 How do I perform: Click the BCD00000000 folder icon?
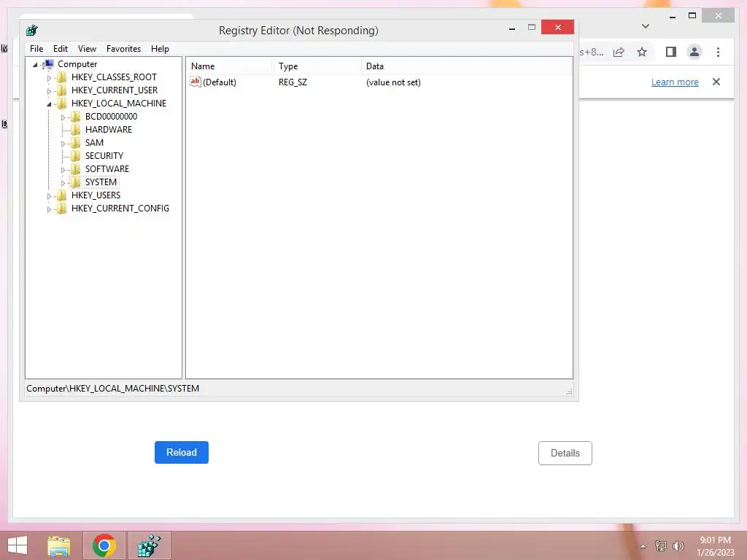click(x=75, y=117)
